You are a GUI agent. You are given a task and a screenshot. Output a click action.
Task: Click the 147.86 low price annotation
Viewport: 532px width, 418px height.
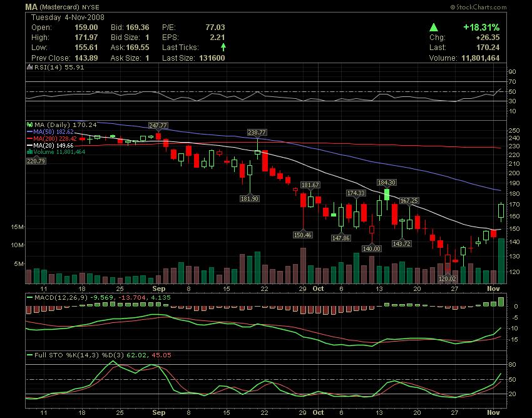340,238
